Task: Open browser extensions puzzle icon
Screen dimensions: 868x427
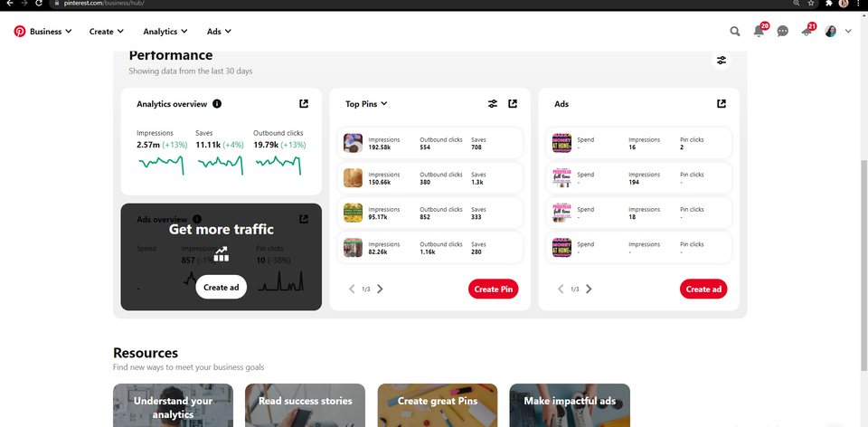Action: (x=829, y=3)
